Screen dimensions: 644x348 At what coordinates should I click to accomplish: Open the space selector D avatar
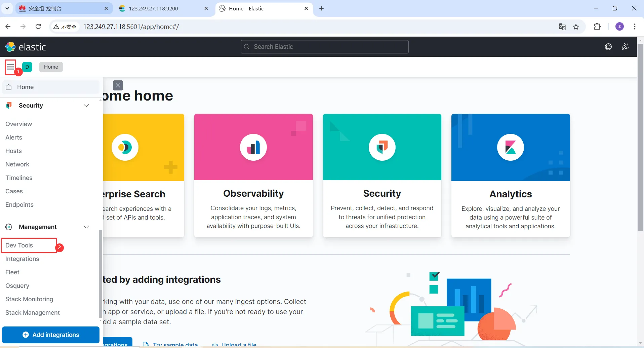27,67
